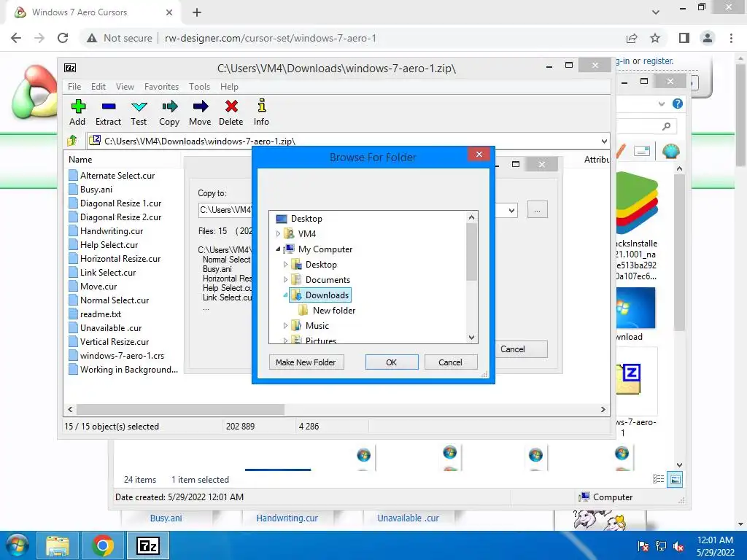Open the 7-Zip address bar dropdown
The height and width of the screenshot is (560, 747).
604,141
